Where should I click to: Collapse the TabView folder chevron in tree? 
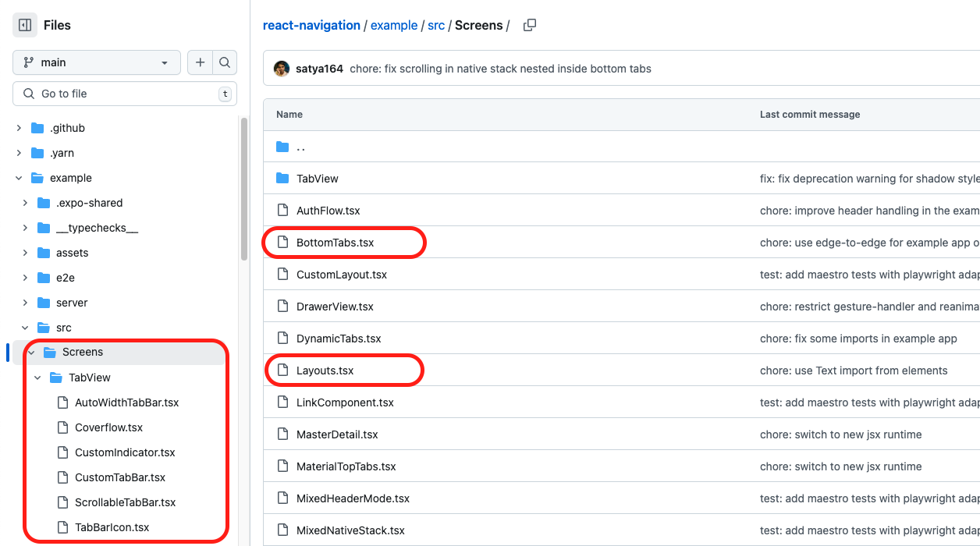point(37,378)
